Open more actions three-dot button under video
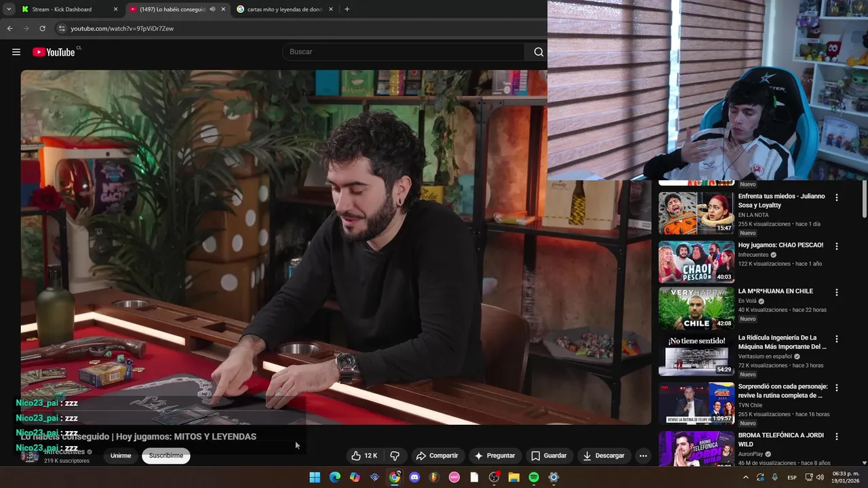The height and width of the screenshot is (488, 868). [643, 455]
